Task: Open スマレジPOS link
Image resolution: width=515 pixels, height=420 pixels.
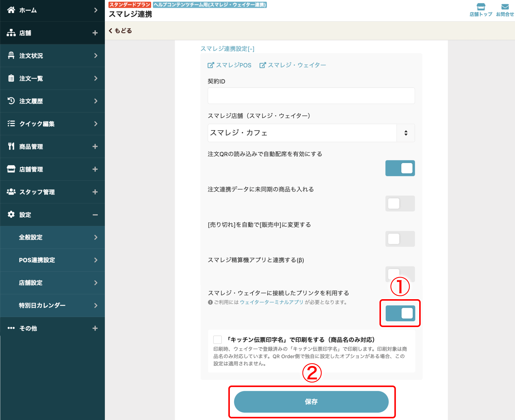Action: tap(229, 65)
